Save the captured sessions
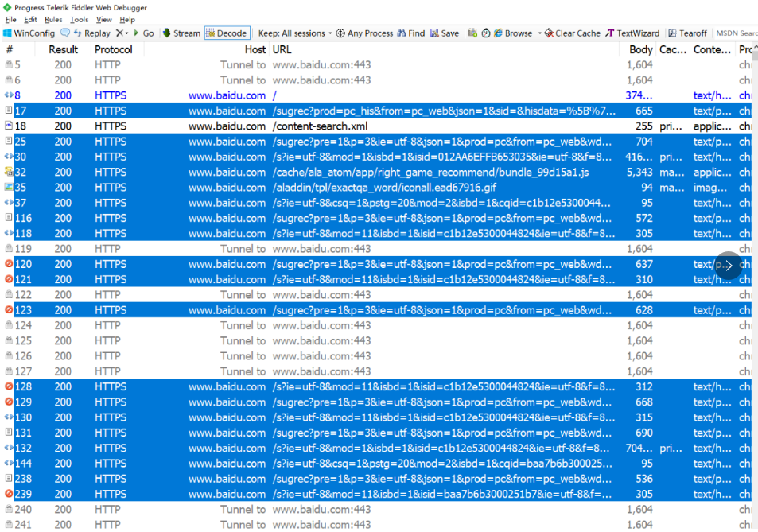 click(445, 33)
